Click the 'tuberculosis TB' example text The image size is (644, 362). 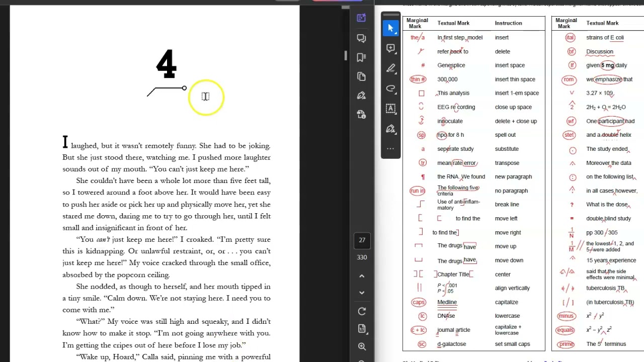point(606,288)
